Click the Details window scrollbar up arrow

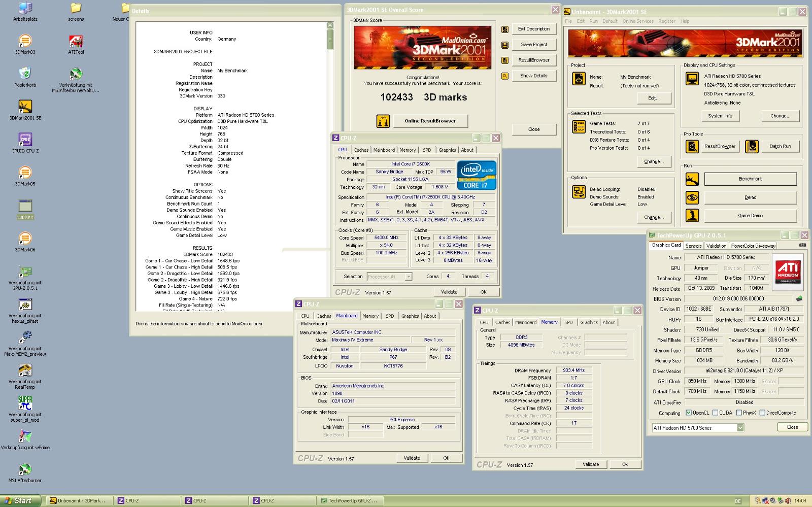click(330, 25)
